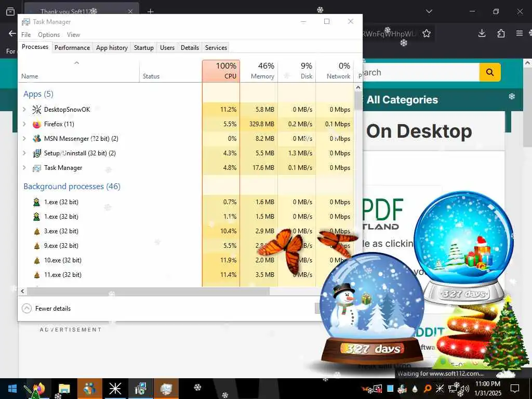Switch to the Details tab
532x399 pixels.
click(190, 47)
